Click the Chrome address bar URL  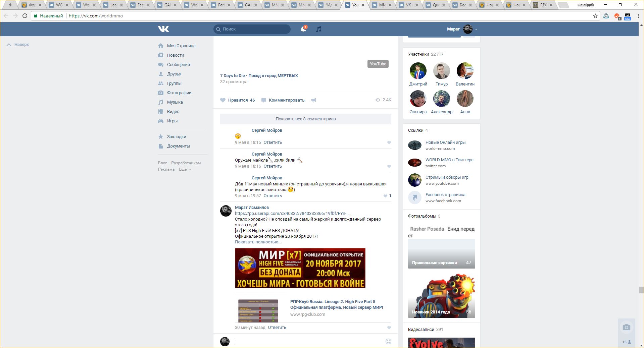tap(96, 16)
